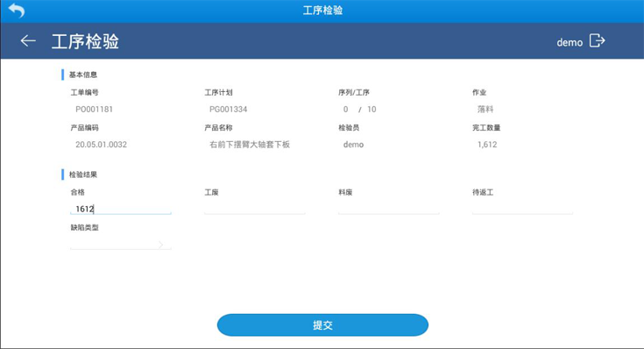Click the product name 右前下摆臂大轴套下板

250,145
